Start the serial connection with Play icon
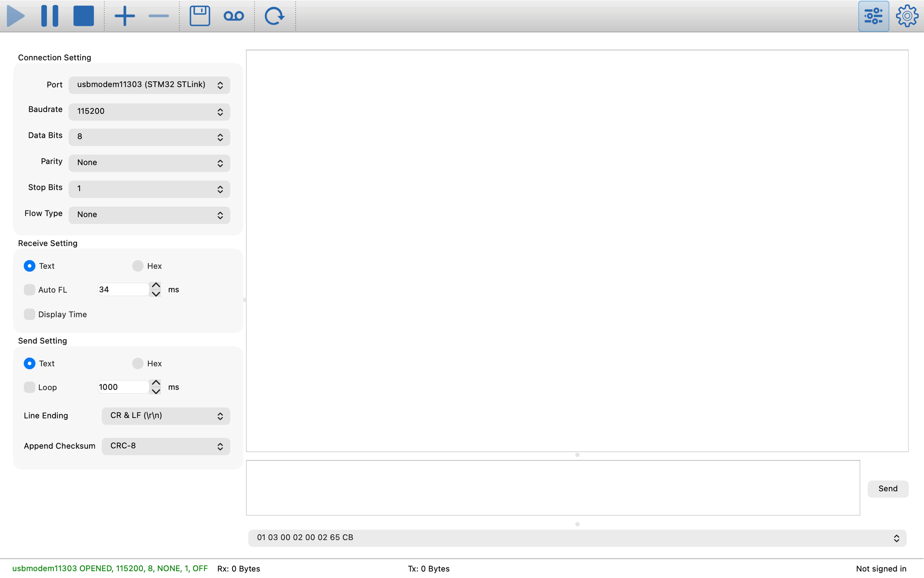Viewport: 924px width, 578px height. [x=16, y=16]
